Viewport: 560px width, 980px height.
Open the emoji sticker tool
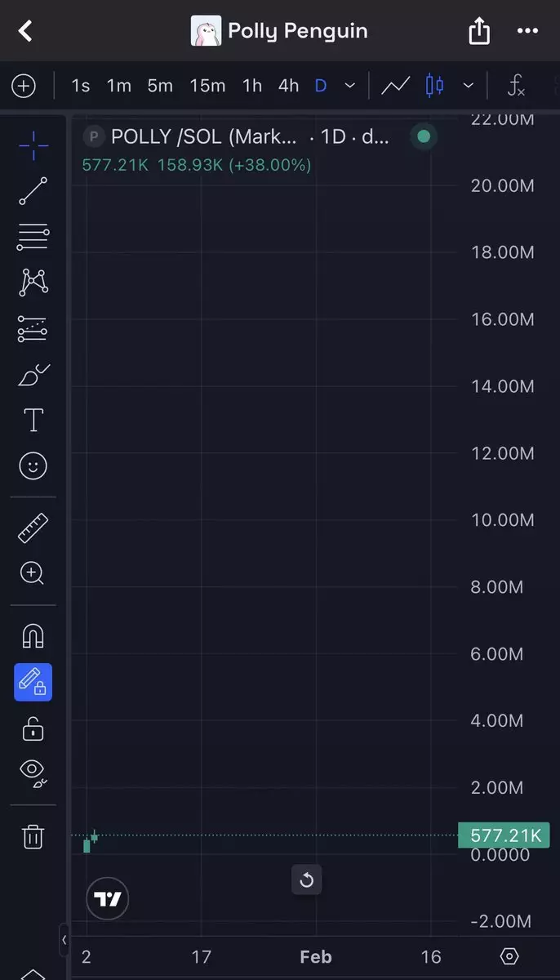(33, 466)
